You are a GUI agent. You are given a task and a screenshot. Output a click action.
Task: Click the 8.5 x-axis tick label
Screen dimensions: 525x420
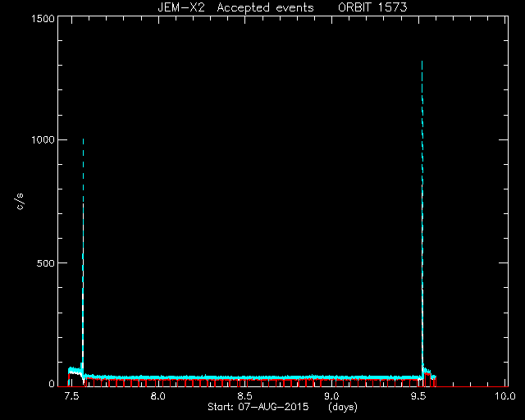click(244, 396)
